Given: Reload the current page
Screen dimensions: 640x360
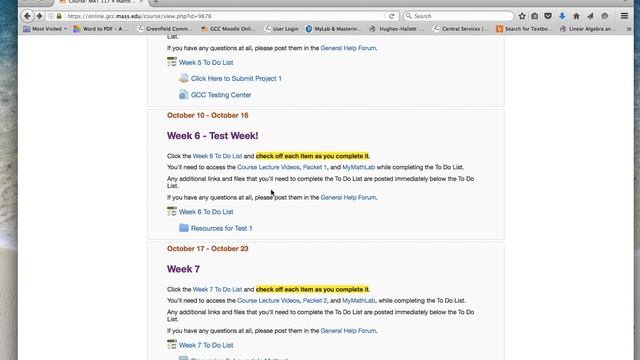Looking at the screenshot, I should (391, 16).
